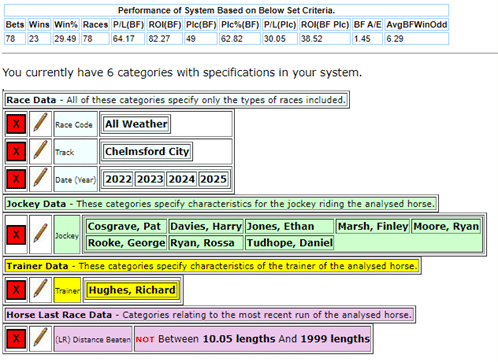Click the Date (Year) label cell
This screenshot has width=498, height=362.
click(x=76, y=179)
